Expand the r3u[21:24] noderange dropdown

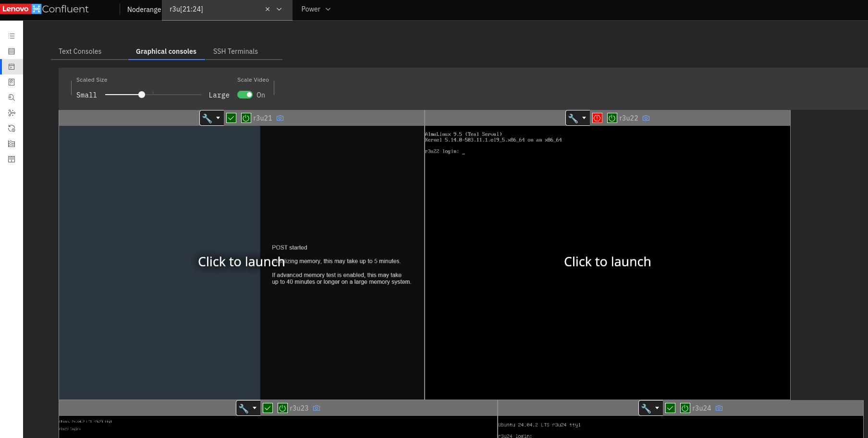click(279, 9)
